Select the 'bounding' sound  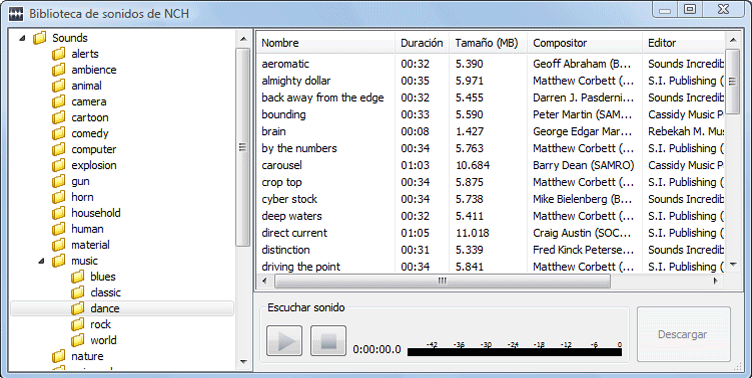coord(491,115)
